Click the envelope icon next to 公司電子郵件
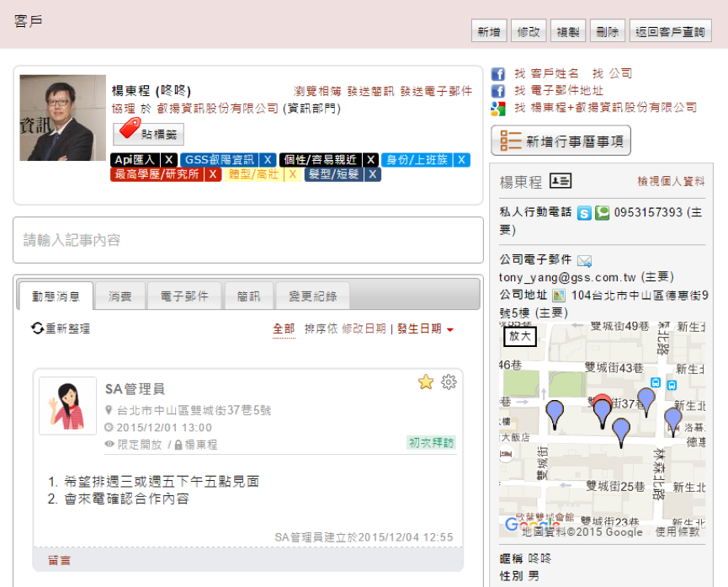This screenshot has width=728, height=587. click(584, 261)
